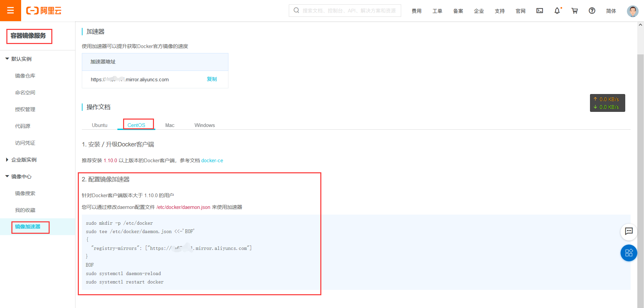This screenshot has height=308, width=644.
Task: Open the 工单 menu
Action: tap(437, 11)
